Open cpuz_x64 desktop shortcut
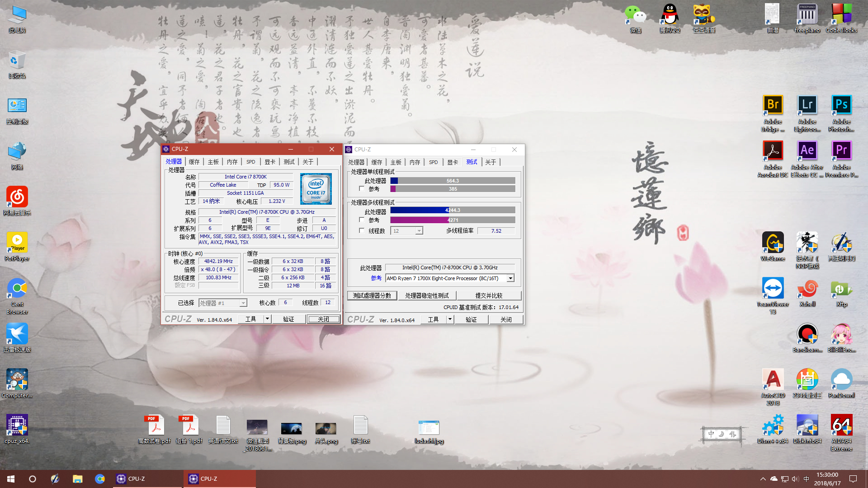 [17, 429]
